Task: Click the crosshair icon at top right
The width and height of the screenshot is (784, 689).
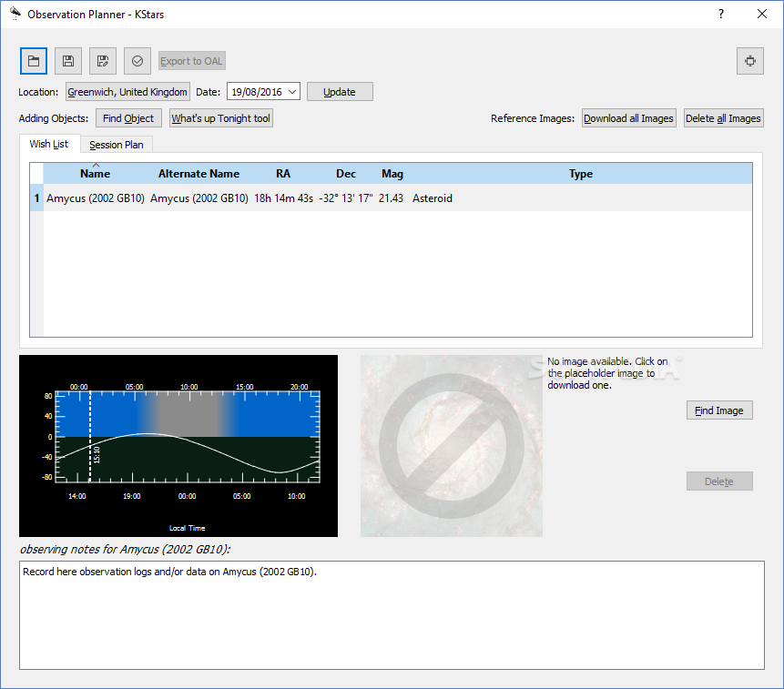Action: [750, 61]
